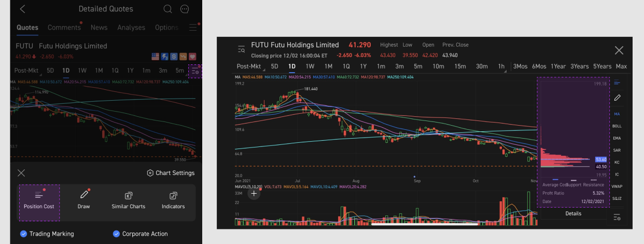644x244 pixels.
Task: Click the heart favorite badge icon
Action: click(192, 56)
